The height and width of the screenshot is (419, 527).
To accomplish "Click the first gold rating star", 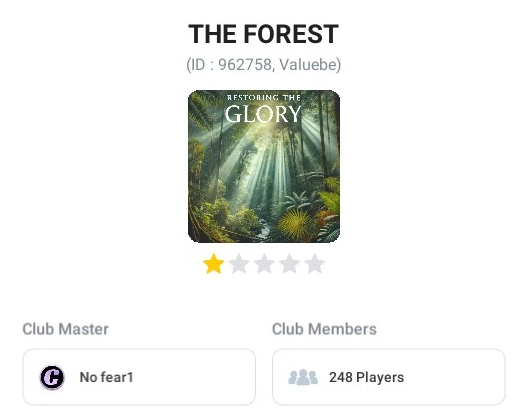I will click(213, 264).
